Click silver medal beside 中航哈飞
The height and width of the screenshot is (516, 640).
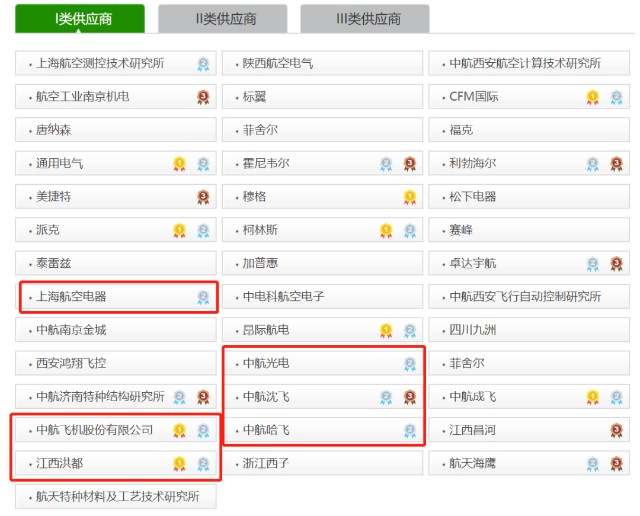410,430
